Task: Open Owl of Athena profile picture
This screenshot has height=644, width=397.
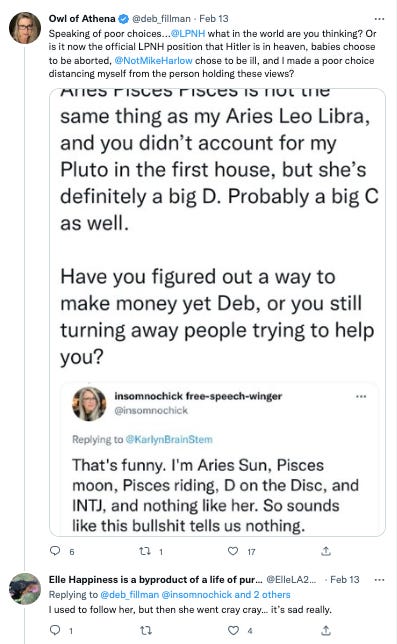Action: click(x=25, y=28)
